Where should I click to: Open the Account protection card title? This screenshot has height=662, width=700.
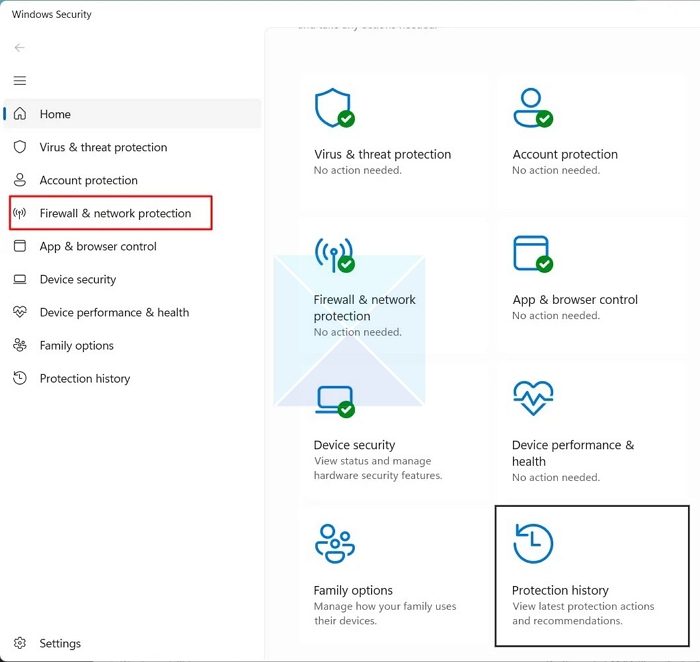click(x=565, y=154)
